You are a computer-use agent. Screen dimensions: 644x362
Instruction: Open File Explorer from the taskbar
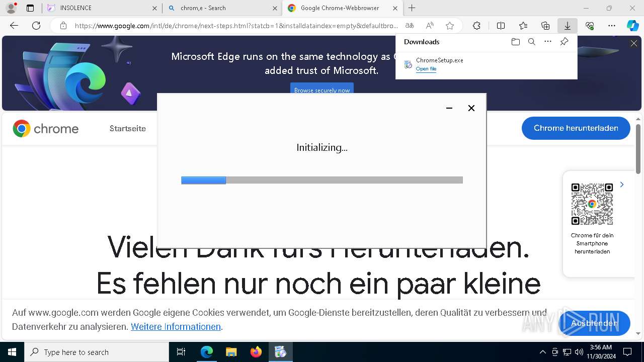pyautogui.click(x=231, y=352)
